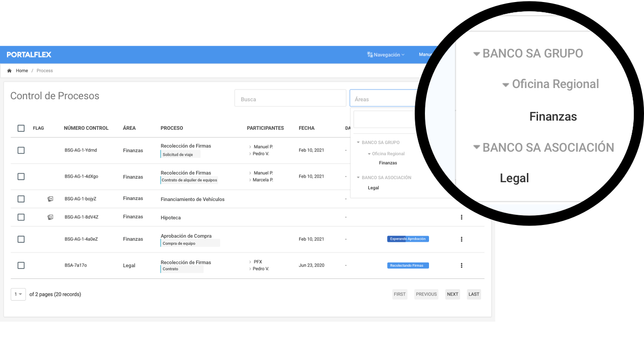The image size is (644, 341).
Task: Click the Busca search field
Action: pyautogui.click(x=290, y=99)
